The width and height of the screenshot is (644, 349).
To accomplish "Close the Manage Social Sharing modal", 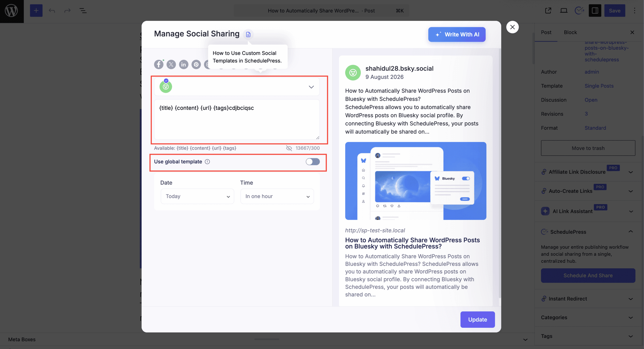I will click(512, 27).
